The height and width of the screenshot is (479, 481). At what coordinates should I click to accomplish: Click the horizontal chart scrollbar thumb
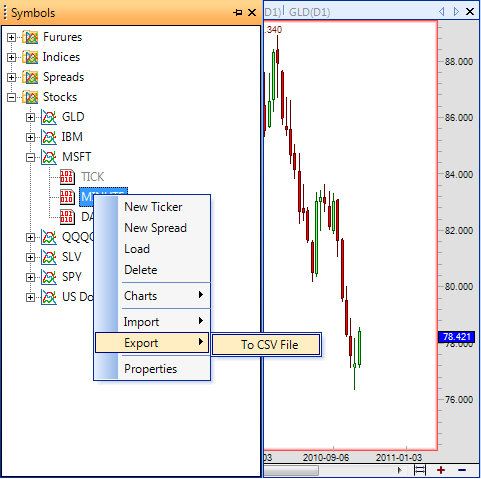pos(291,470)
